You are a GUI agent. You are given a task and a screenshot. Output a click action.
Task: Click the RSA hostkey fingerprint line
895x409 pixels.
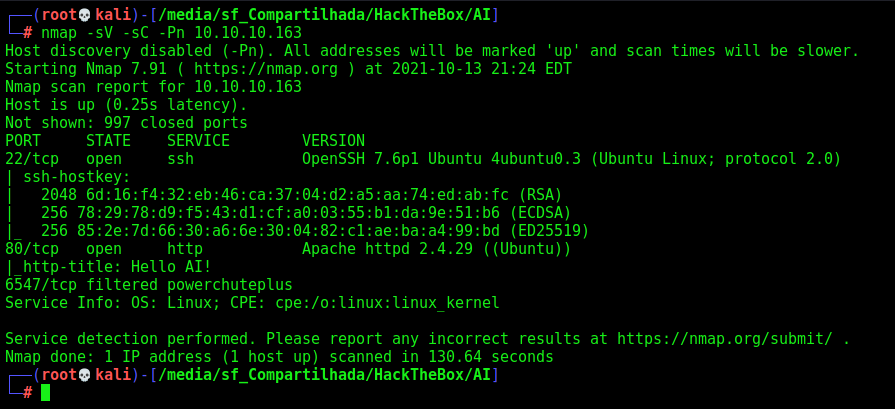pos(301,195)
